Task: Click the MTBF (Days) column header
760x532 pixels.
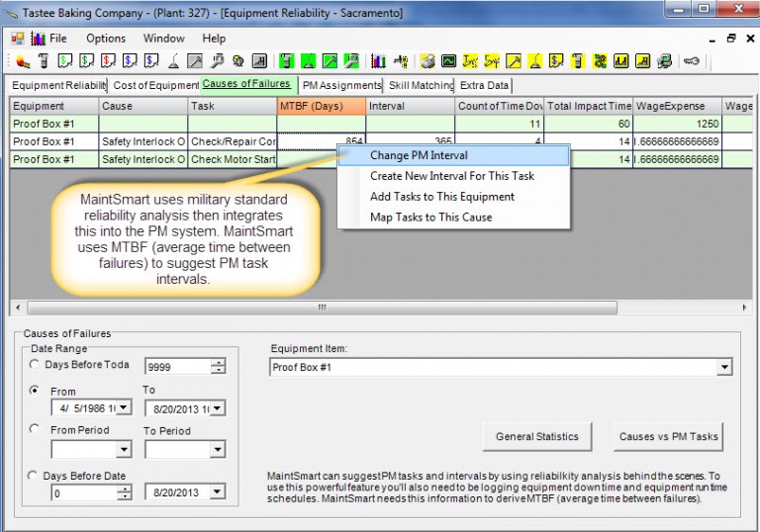Action: [322, 106]
